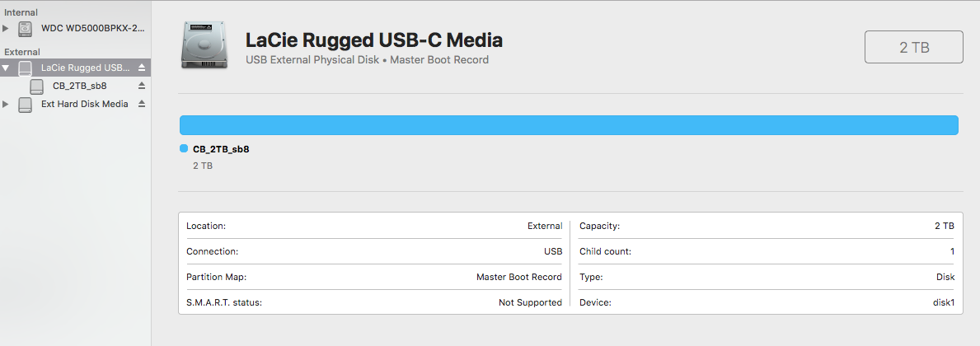The image size is (980, 346).
Task: Click the blue partition usage bar
Action: 569,125
